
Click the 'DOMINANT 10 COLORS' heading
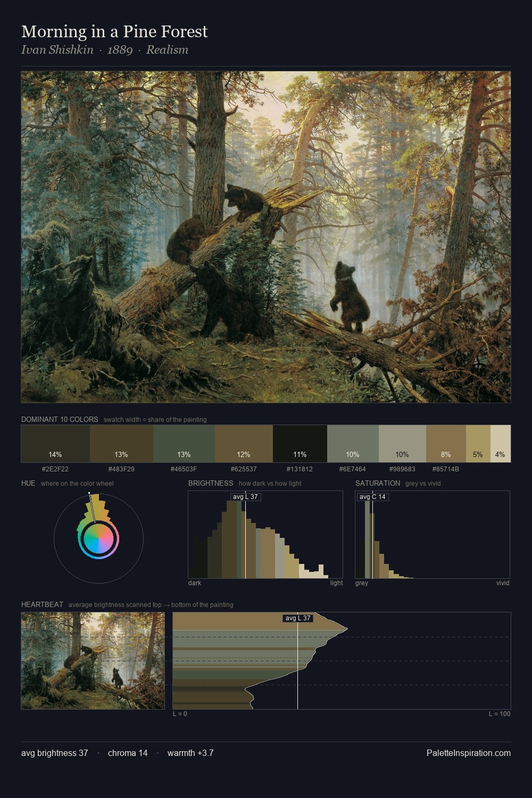point(60,419)
